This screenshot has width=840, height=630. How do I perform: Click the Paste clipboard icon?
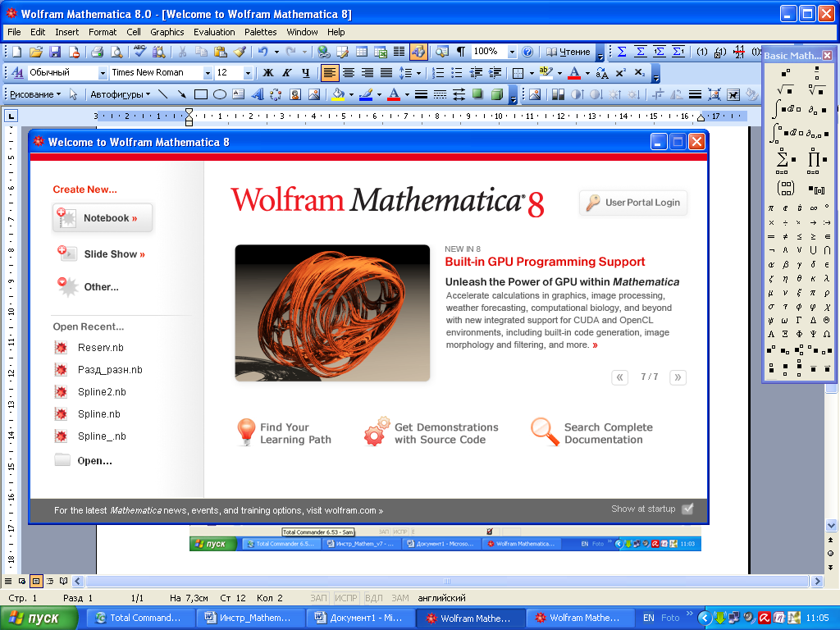coord(220,52)
